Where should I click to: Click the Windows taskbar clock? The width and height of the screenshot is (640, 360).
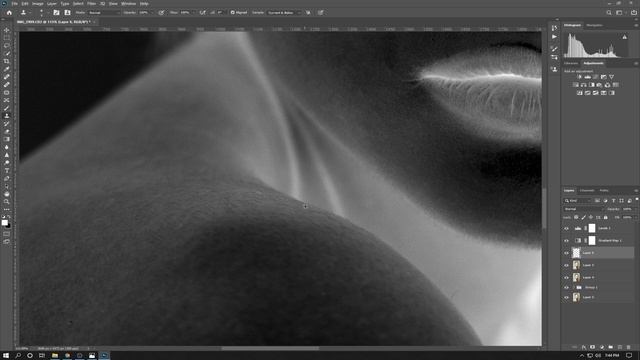pos(612,356)
